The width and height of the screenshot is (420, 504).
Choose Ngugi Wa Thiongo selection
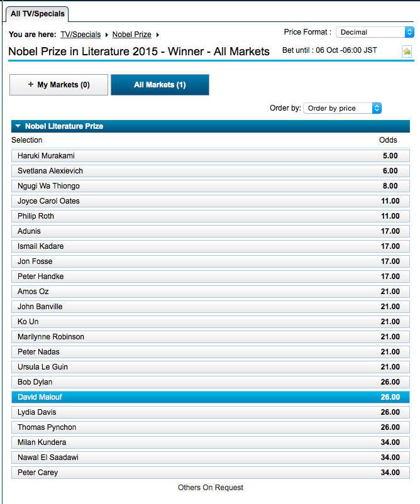(210, 186)
